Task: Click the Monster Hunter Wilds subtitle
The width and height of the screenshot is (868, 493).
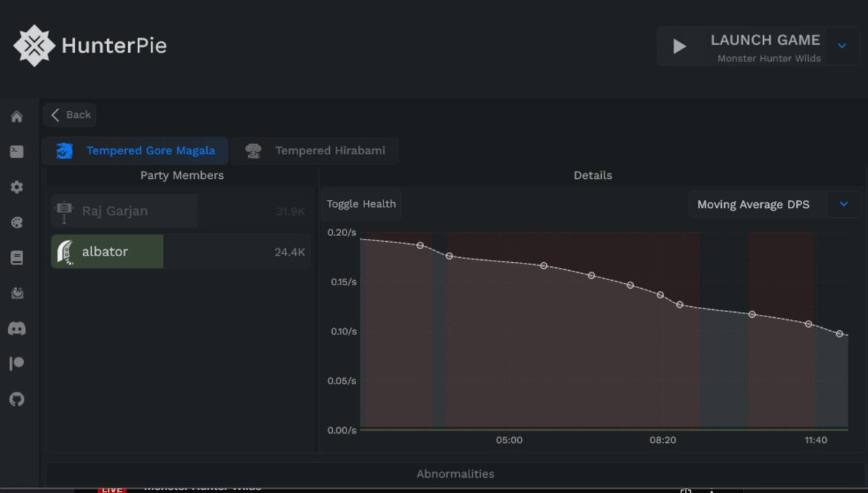Action: (769, 59)
